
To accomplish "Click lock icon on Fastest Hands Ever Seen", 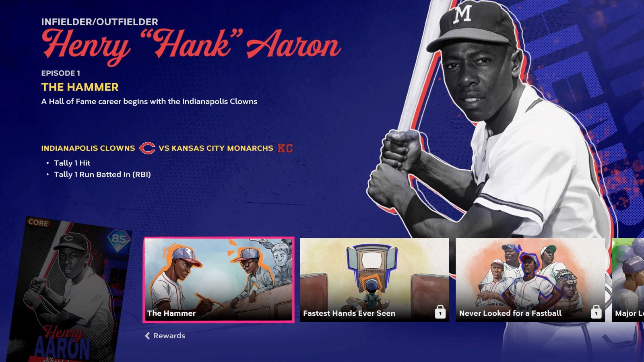I will click(x=440, y=312).
